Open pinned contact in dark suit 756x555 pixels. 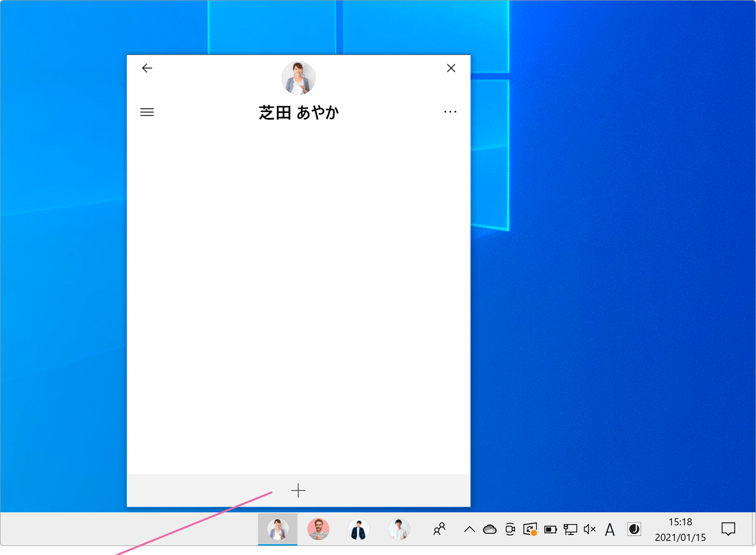pos(359,529)
